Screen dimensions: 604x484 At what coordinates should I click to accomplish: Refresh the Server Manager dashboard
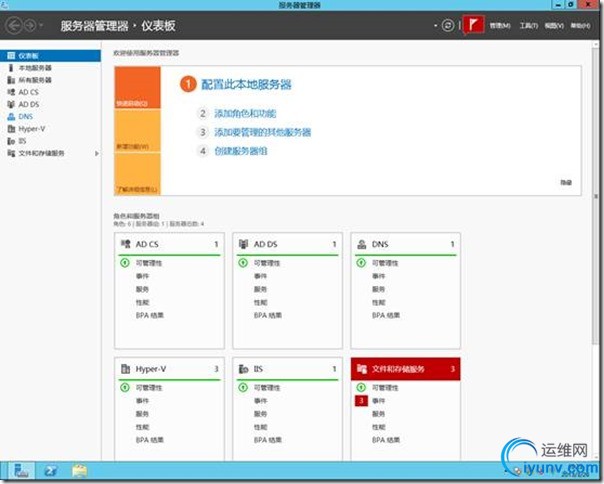(x=448, y=26)
